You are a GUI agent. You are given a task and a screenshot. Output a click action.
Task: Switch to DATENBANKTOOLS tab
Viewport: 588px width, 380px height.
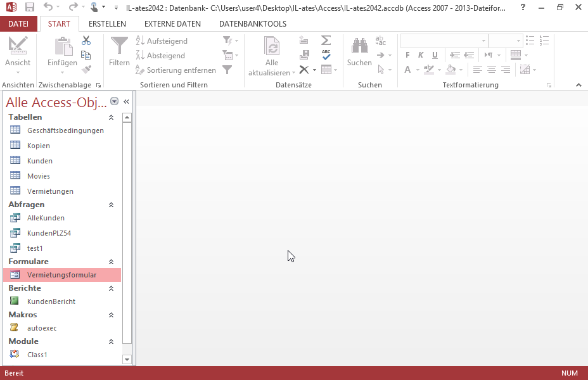253,23
